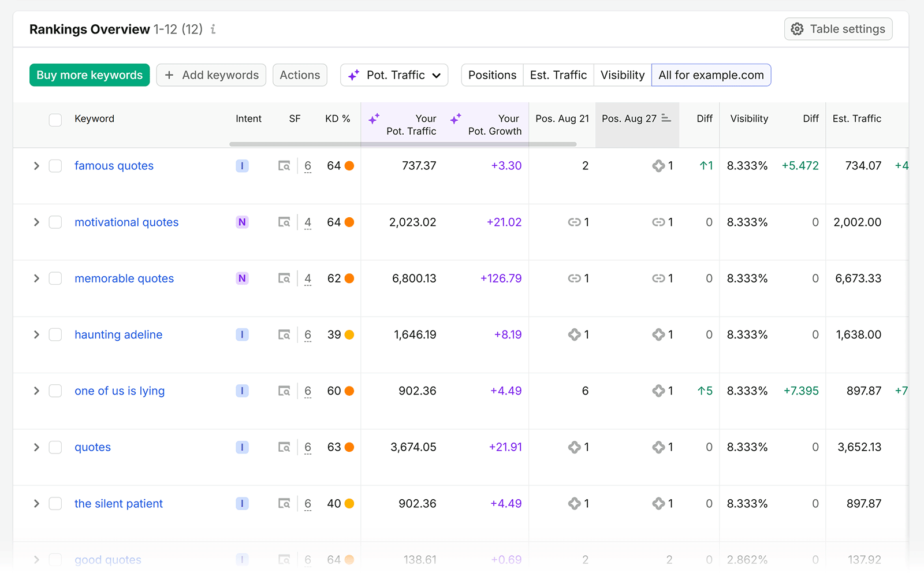Check the box for one of us is lying

55,391
